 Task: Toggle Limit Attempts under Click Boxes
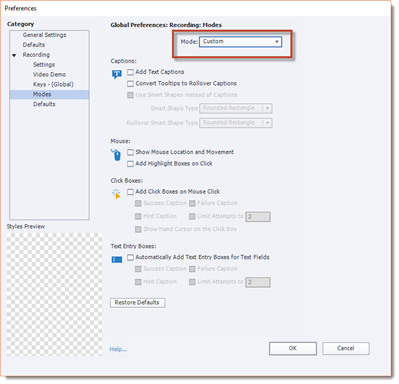(x=192, y=216)
